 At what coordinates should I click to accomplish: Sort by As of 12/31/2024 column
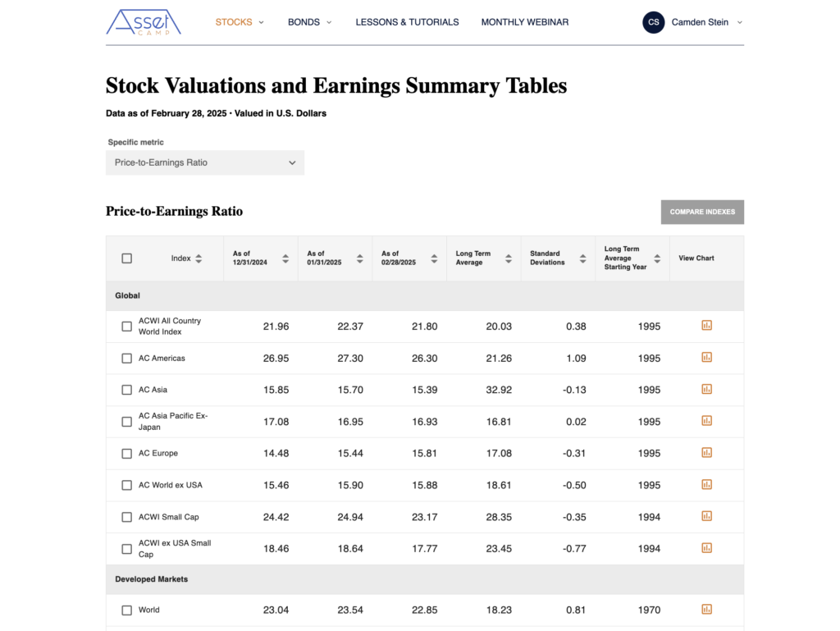[285, 258]
